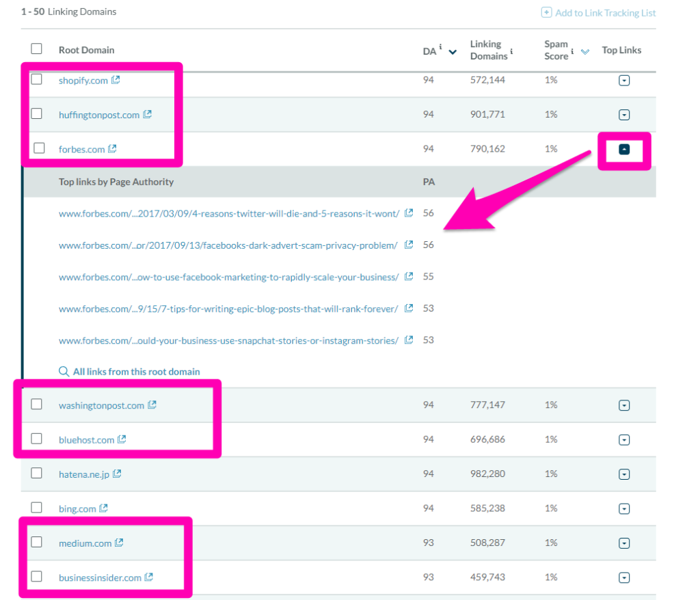Click the DA info icon
700x600 pixels.
coord(440,46)
